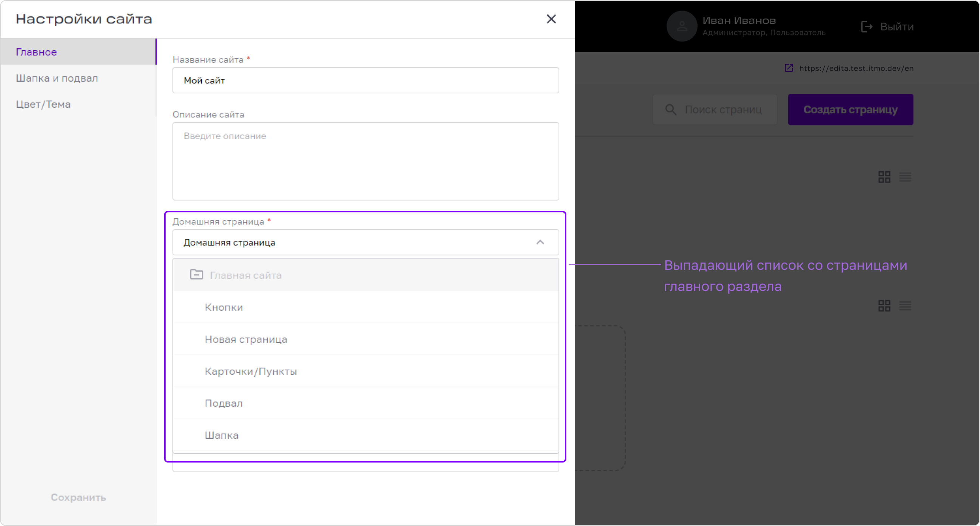This screenshot has height=526, width=980.
Task: Focus the Поиск страниц search field
Action: click(715, 110)
